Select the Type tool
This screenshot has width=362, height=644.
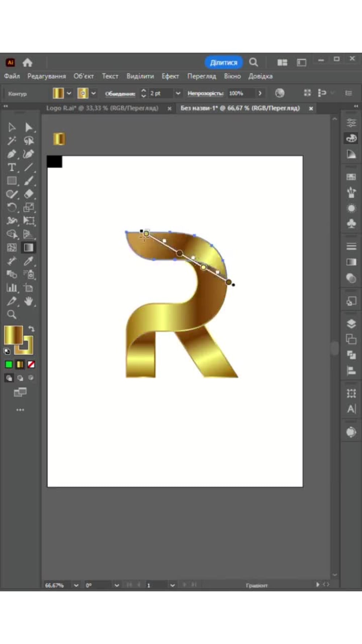[x=12, y=167]
